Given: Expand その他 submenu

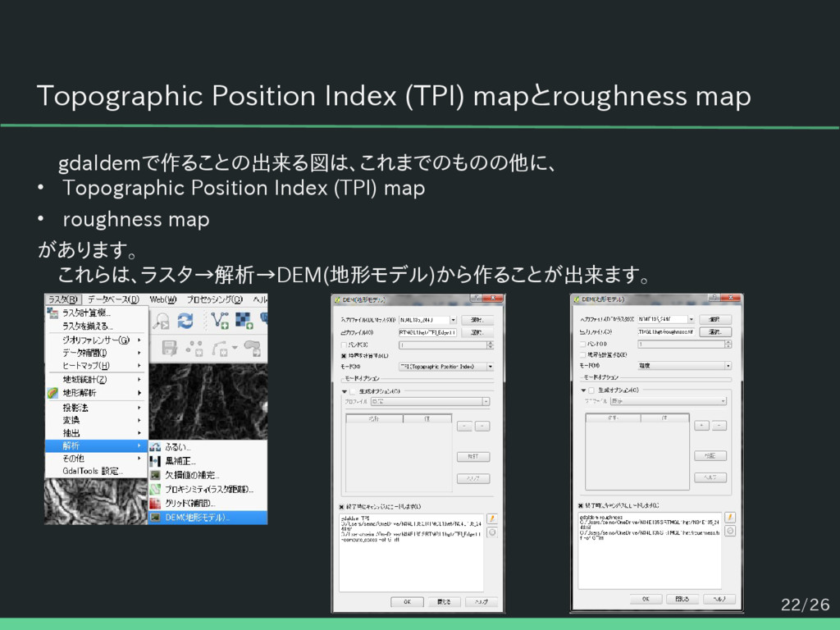Looking at the screenshot, I should click(x=97, y=459).
